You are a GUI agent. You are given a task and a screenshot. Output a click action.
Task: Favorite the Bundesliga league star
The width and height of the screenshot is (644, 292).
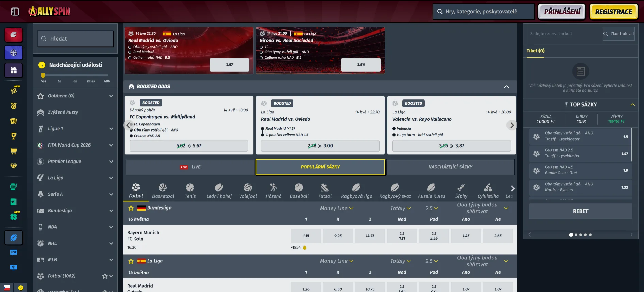(131, 208)
